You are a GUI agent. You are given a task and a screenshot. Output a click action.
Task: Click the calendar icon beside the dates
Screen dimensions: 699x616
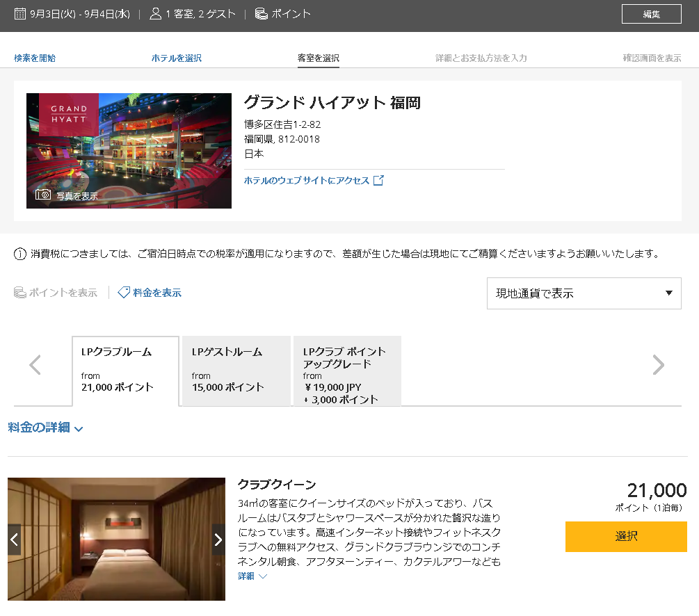click(19, 14)
